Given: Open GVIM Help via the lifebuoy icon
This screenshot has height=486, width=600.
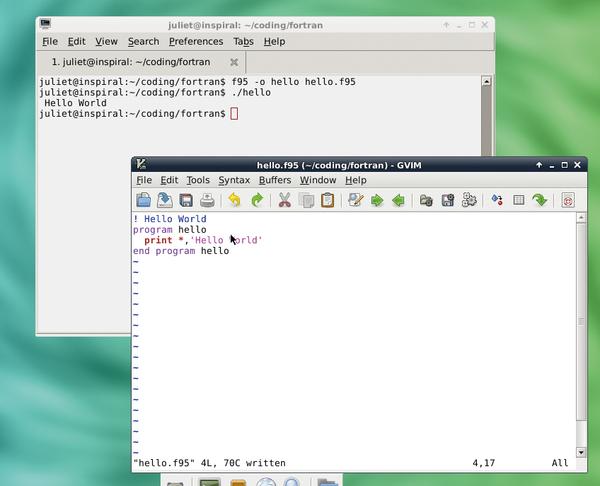Looking at the screenshot, I should point(568,201).
